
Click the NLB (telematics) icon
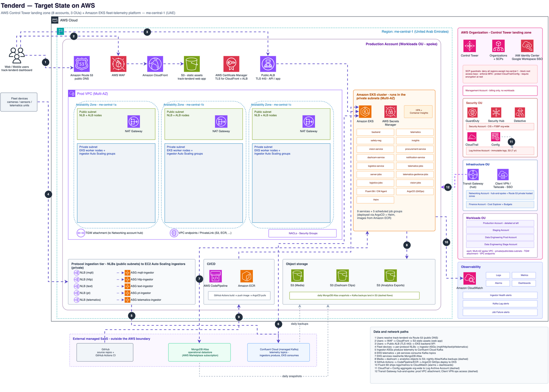click(x=77, y=300)
